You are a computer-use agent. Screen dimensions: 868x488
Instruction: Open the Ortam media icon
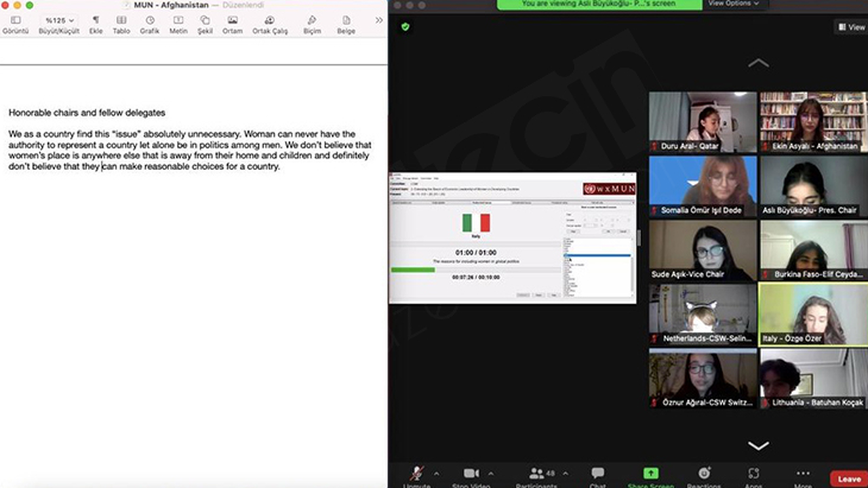click(x=233, y=20)
